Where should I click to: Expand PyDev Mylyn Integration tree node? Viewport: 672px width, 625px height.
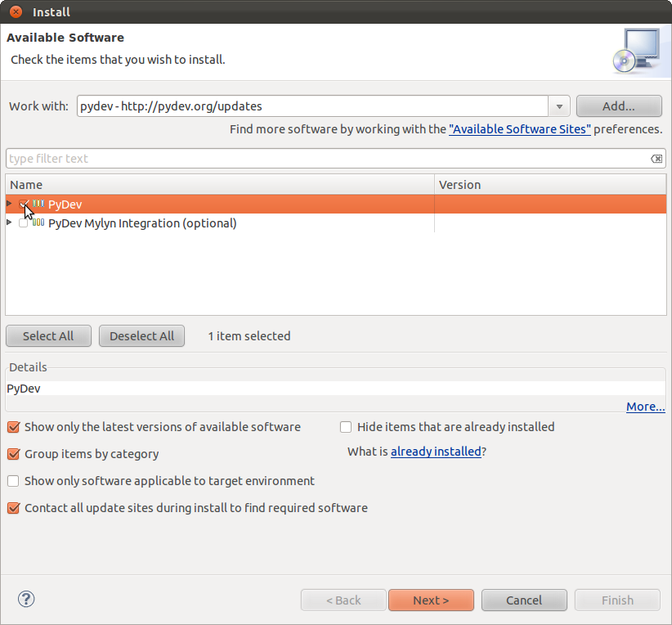[9, 223]
